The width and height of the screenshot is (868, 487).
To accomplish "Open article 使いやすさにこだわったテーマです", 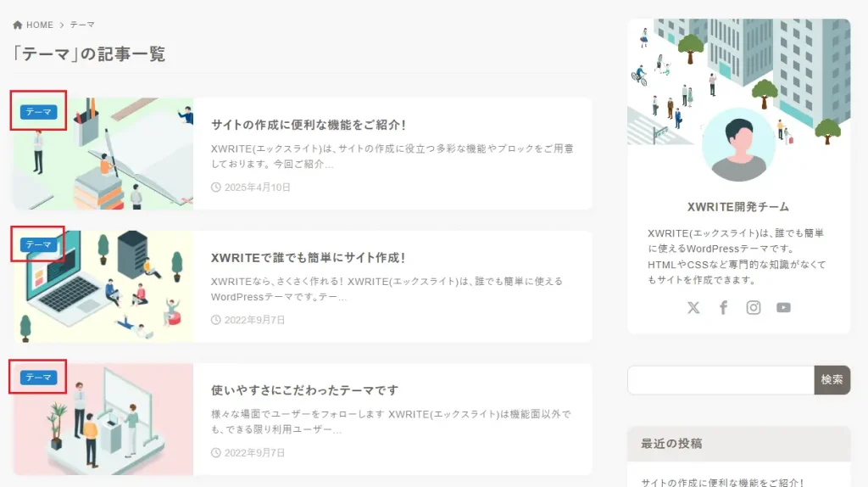I will (304, 390).
